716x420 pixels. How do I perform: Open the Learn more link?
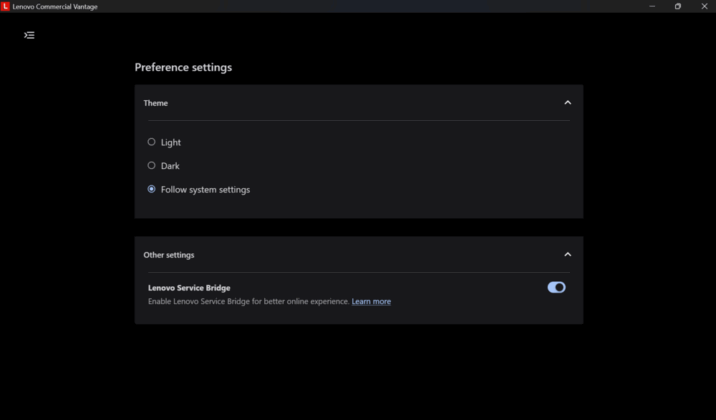point(371,301)
